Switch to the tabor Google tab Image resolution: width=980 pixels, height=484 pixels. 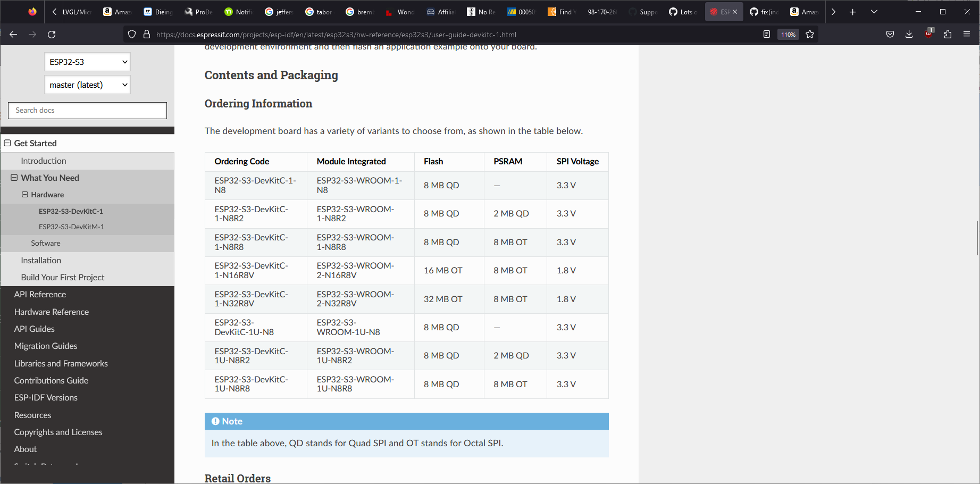(x=320, y=12)
